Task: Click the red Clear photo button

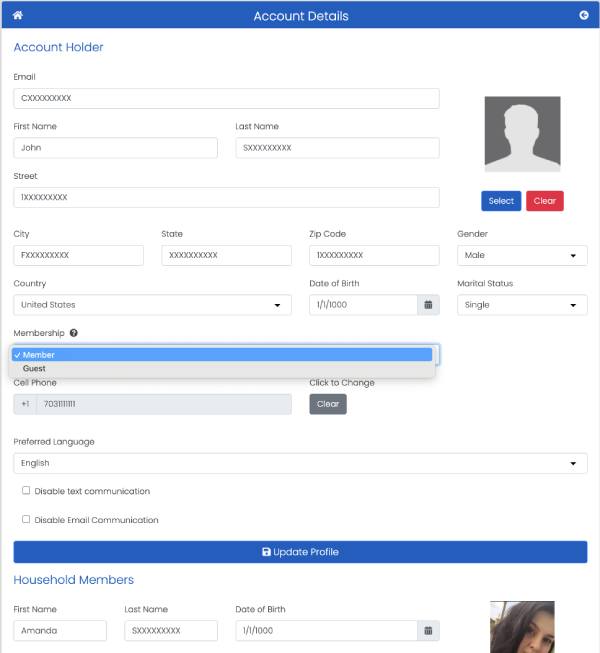Action: [545, 201]
